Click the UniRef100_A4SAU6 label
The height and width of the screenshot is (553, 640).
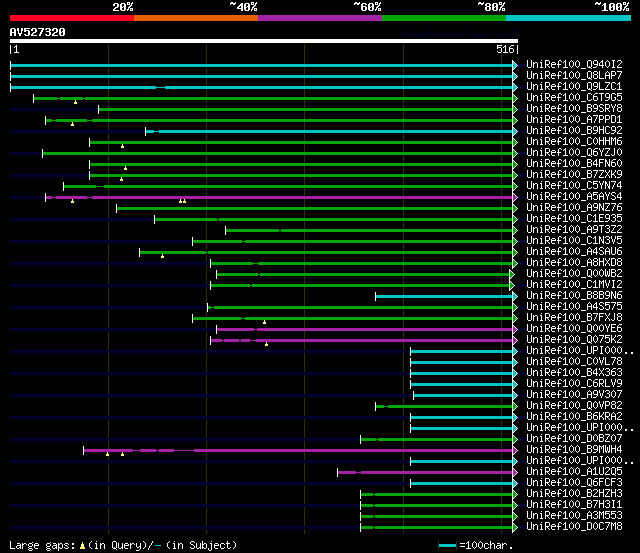click(574, 252)
